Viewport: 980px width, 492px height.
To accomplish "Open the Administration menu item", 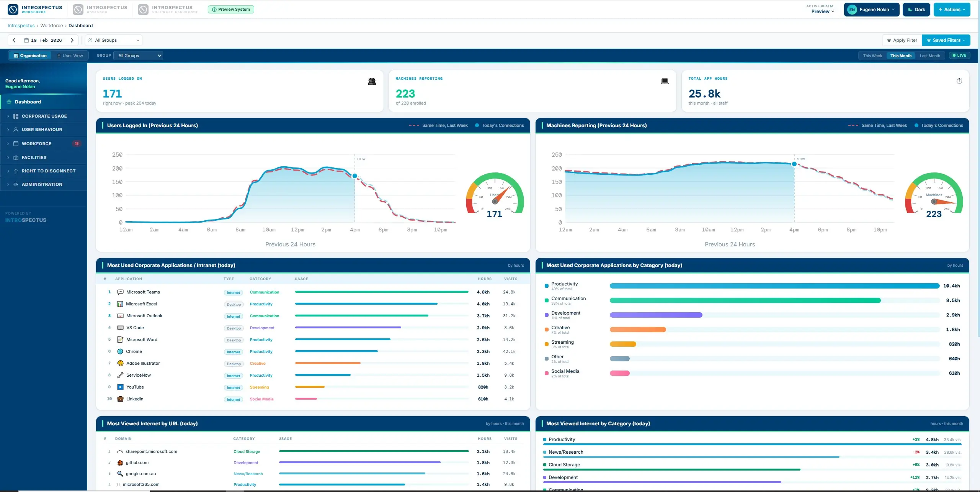I will pos(44,184).
